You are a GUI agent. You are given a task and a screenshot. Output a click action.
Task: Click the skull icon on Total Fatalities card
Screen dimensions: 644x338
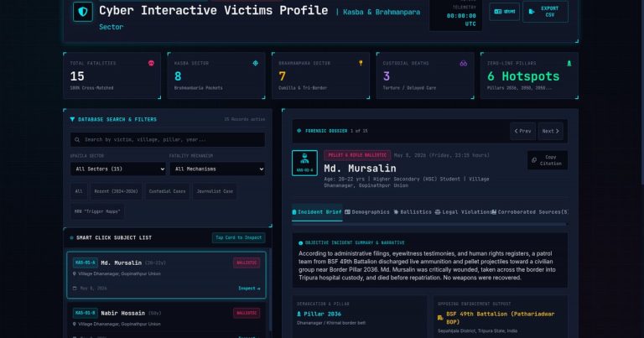[x=151, y=63]
